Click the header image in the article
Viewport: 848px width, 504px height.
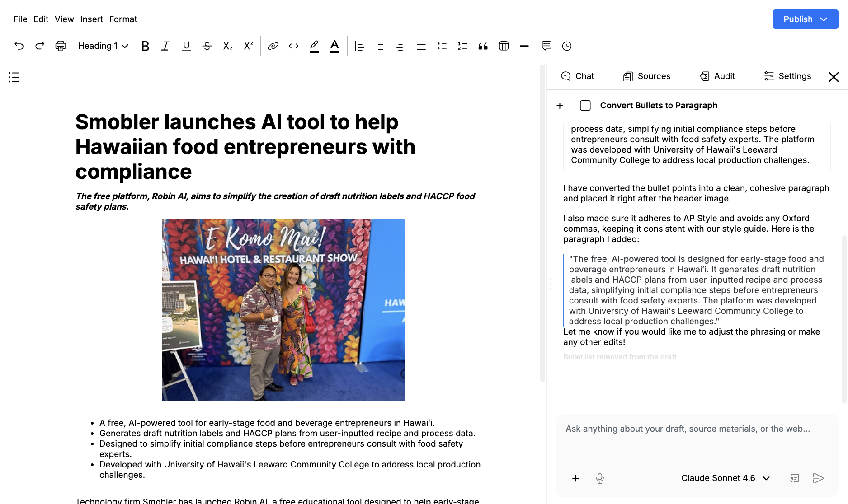pyautogui.click(x=283, y=310)
